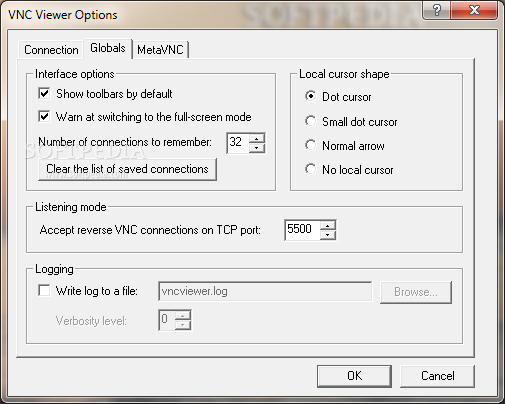The image size is (505, 404).
Task: Decrease number of connections to remember
Action: pos(257,148)
